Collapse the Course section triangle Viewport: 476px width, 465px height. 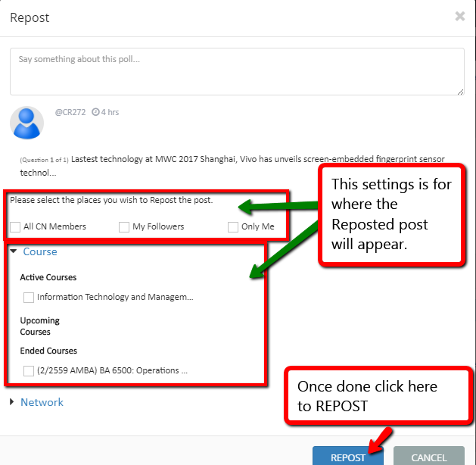(x=14, y=251)
